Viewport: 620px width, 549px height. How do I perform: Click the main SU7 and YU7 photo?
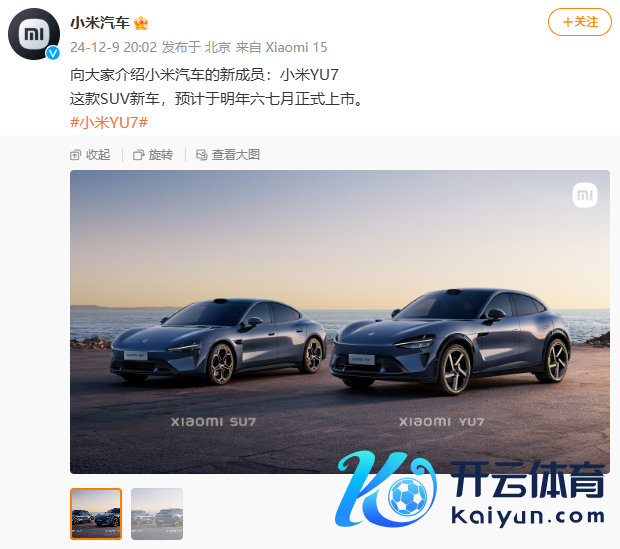(340, 322)
